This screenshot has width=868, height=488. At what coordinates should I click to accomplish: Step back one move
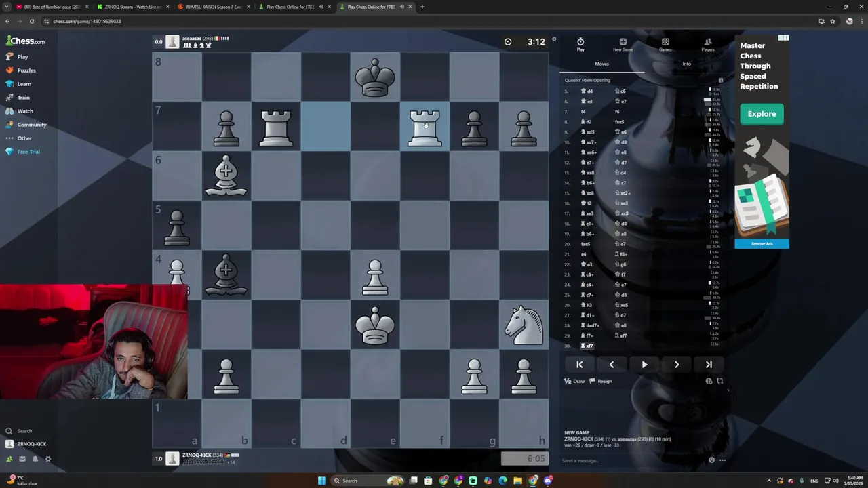[612, 365]
